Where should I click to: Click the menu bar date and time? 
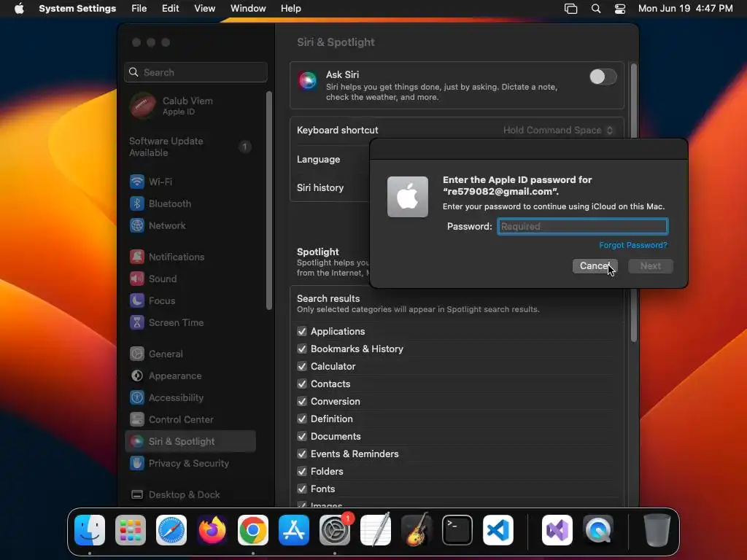coord(685,9)
